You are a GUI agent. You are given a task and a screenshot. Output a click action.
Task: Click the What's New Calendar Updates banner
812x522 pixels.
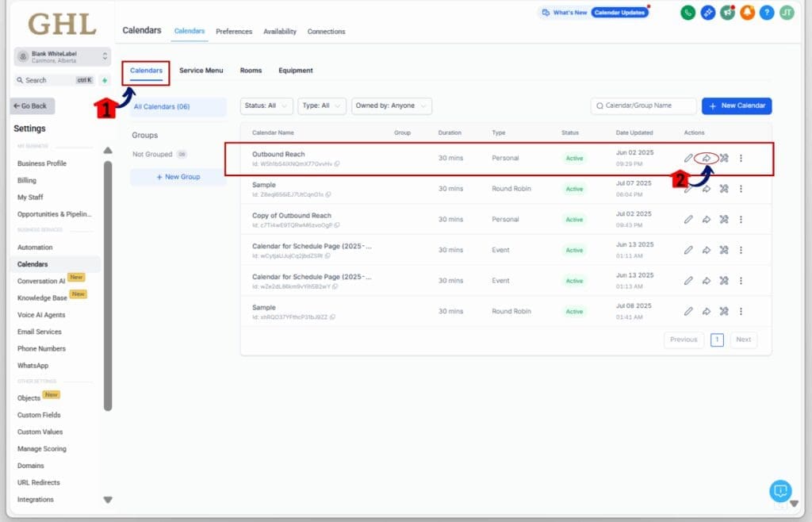click(594, 13)
